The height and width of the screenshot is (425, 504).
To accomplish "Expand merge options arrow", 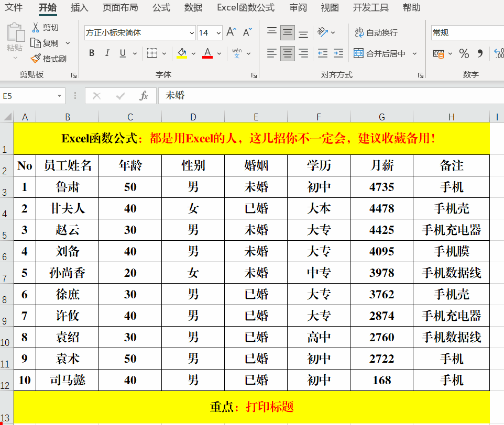I will 414,53.
